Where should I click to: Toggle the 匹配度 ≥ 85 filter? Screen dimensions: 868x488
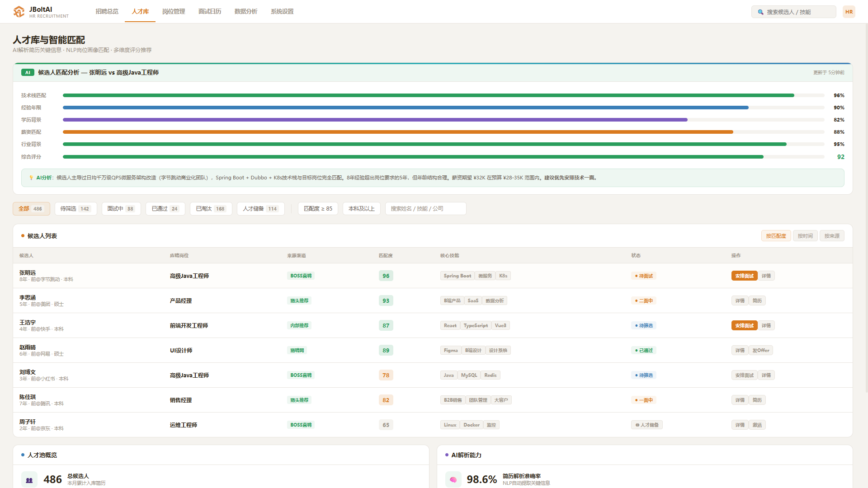click(x=318, y=209)
